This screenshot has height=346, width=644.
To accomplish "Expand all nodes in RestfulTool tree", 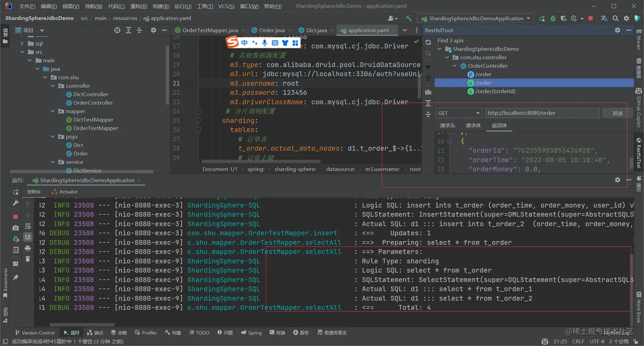I will tap(428, 103).
